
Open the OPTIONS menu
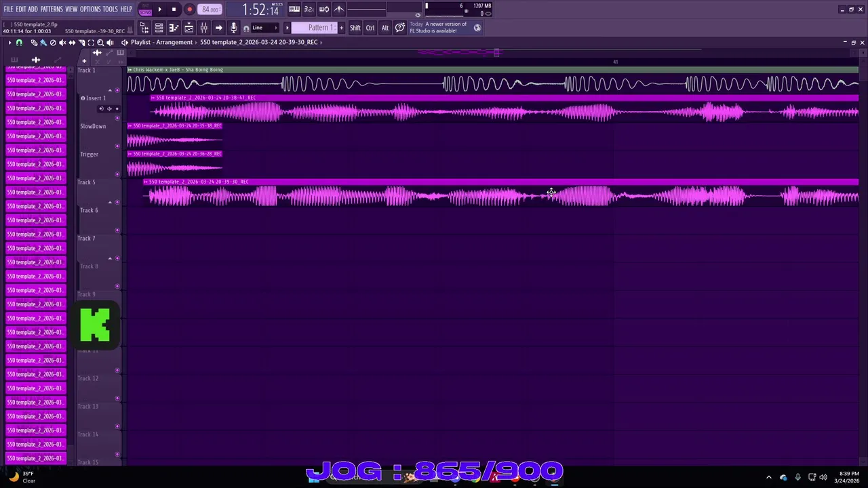click(90, 9)
